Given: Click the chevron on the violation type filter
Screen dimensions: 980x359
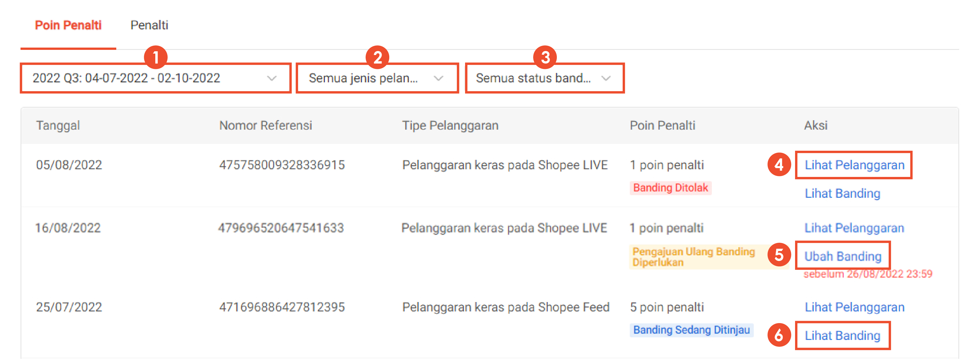Looking at the screenshot, I should [439, 79].
